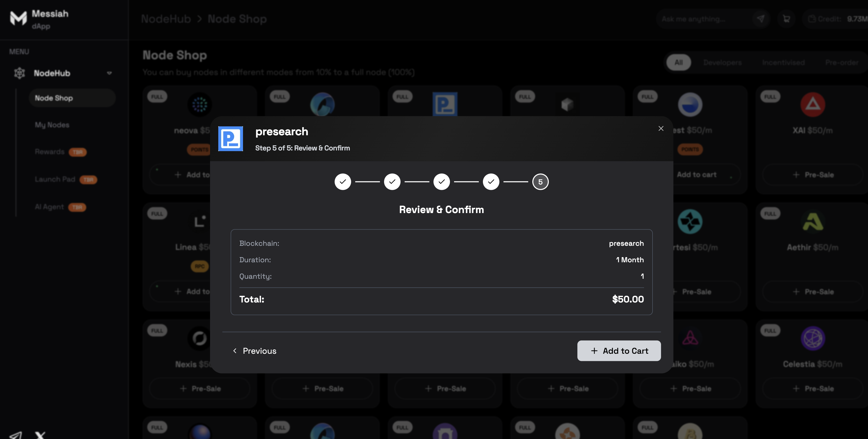Screen dimensions: 868x439
Task: Click the 'Step 5 of 5: Review & Confirm' subtitle
Action: coord(302,148)
